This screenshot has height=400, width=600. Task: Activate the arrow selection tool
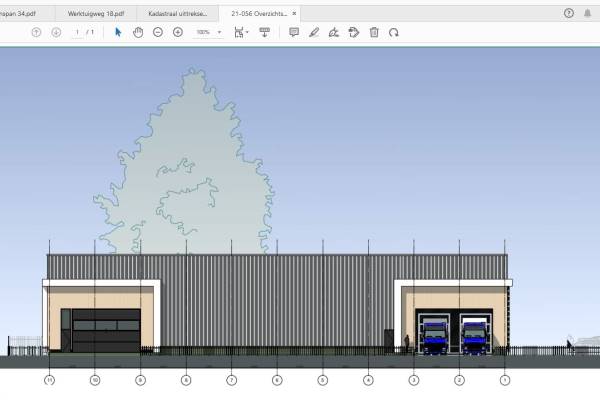pos(118,33)
